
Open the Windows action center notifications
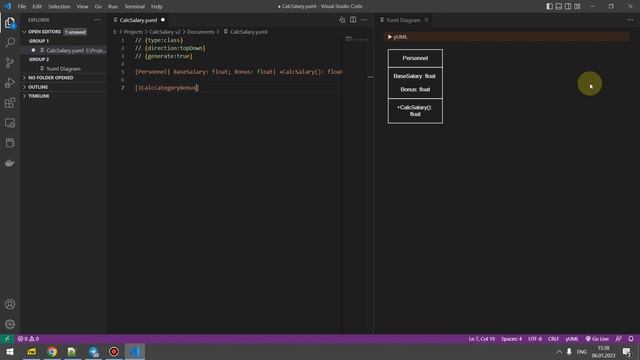click(627, 352)
